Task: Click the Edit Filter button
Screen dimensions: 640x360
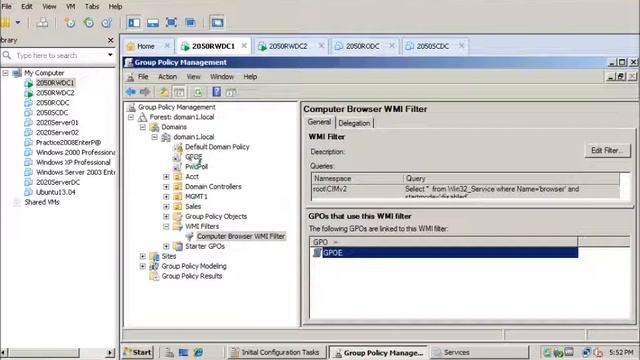Action: (x=607, y=150)
